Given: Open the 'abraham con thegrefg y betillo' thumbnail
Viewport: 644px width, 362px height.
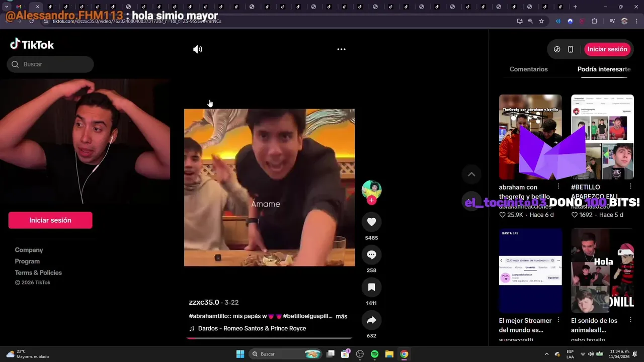Looking at the screenshot, I should pyautogui.click(x=530, y=137).
